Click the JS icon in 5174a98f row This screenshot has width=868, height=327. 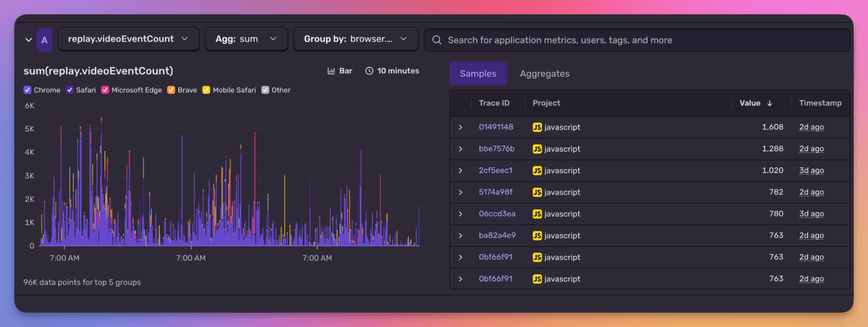(x=537, y=192)
